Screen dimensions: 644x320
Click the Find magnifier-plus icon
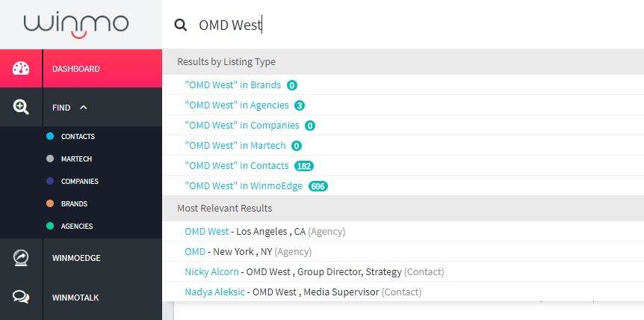coord(21,107)
